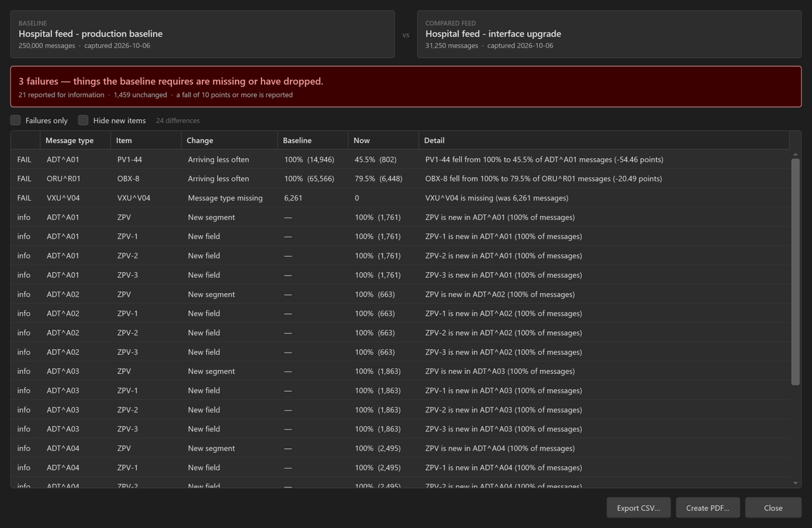Image resolution: width=812 pixels, height=528 pixels.
Task: Click the '3 failures' banner heading
Action: [171, 81]
